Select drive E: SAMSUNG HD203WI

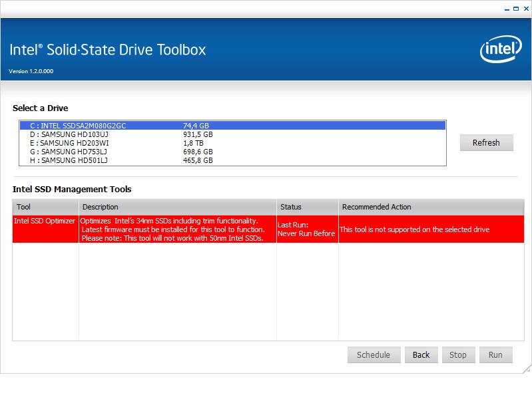(x=232, y=143)
